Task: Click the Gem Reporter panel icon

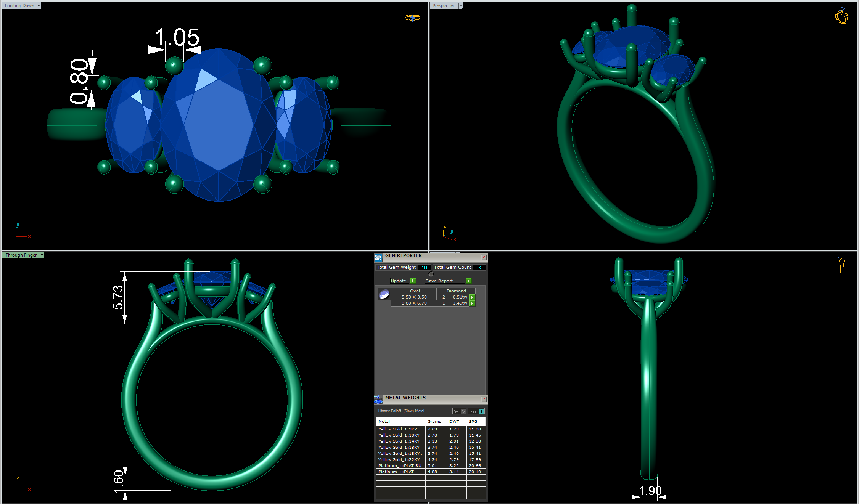Action: coord(378,257)
